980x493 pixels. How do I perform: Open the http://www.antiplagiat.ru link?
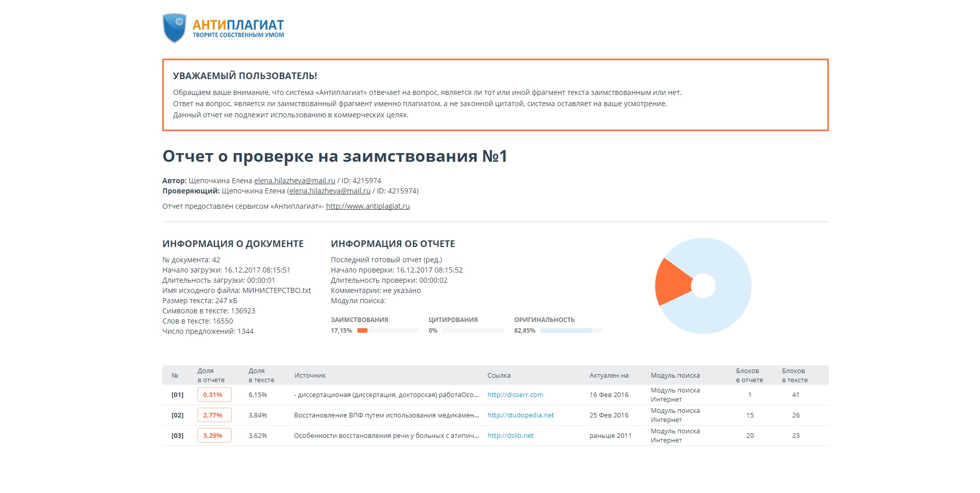(x=367, y=206)
